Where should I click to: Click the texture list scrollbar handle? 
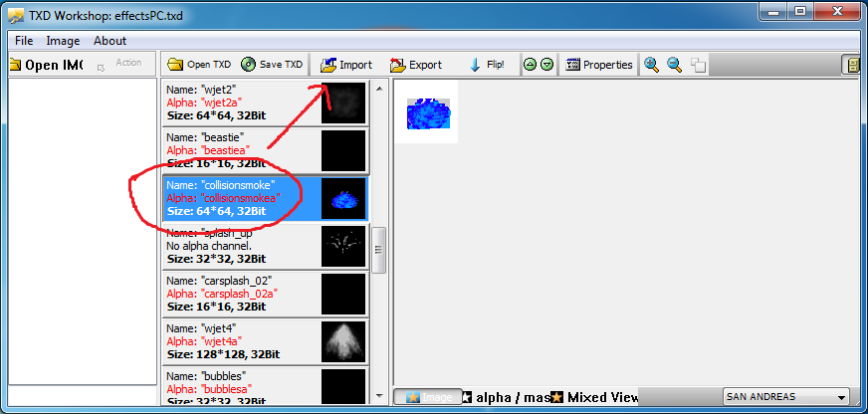tap(379, 250)
